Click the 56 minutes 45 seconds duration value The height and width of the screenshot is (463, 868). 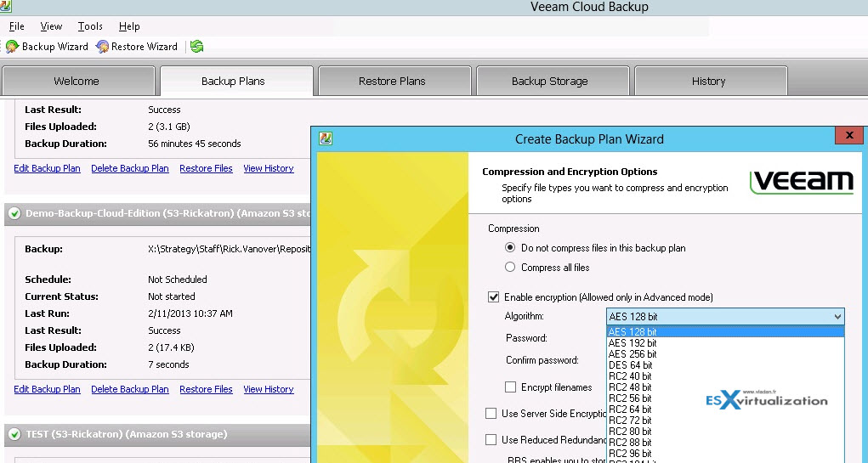(x=195, y=144)
